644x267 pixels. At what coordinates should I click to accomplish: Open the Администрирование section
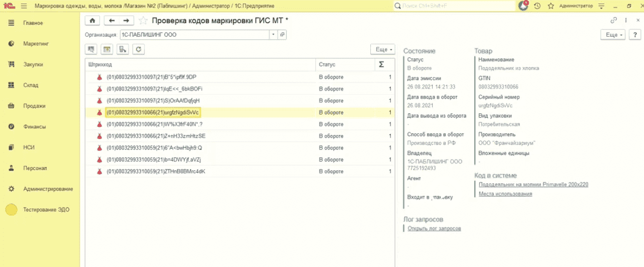48,189
